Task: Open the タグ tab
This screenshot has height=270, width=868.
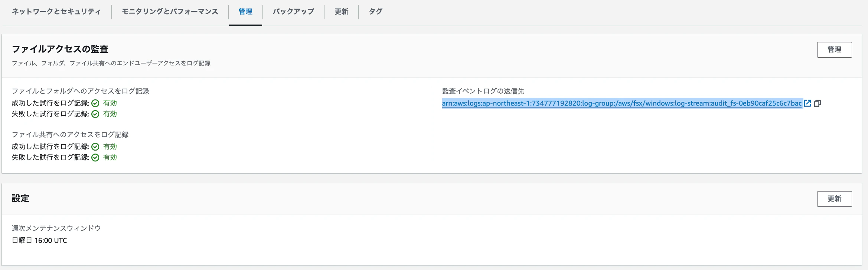Action: [375, 12]
